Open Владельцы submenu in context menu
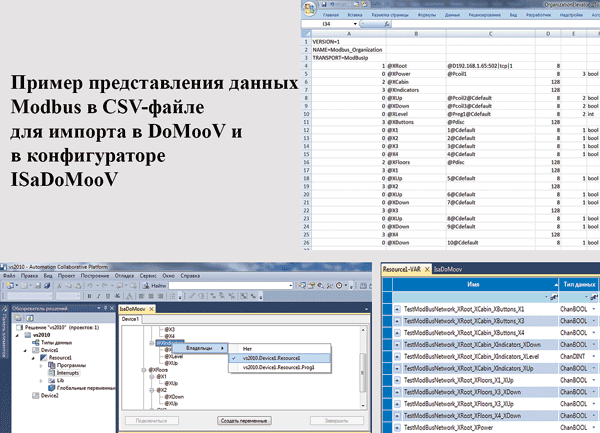600x433 pixels. (x=200, y=348)
